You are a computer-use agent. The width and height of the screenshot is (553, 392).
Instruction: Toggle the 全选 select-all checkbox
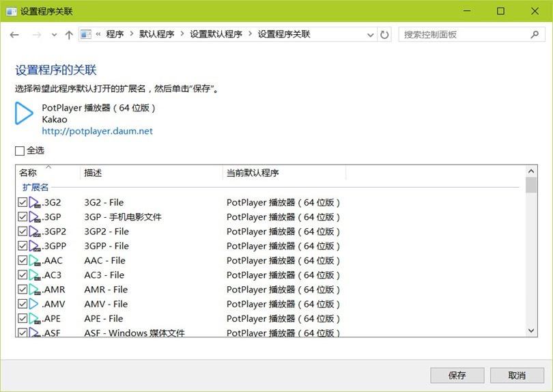pos(20,150)
